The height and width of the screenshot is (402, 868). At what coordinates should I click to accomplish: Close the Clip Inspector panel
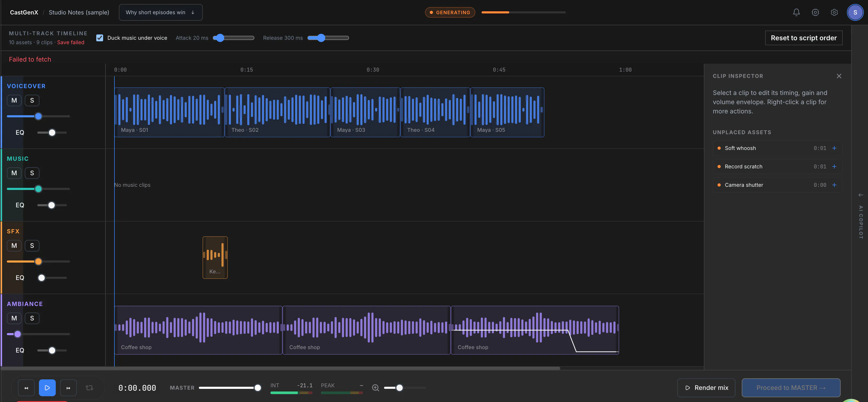point(839,76)
